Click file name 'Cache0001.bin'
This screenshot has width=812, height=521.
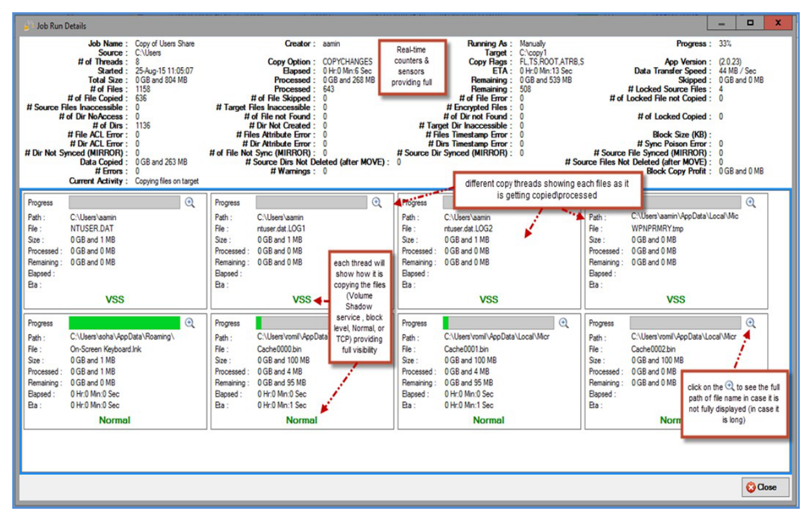point(466,349)
